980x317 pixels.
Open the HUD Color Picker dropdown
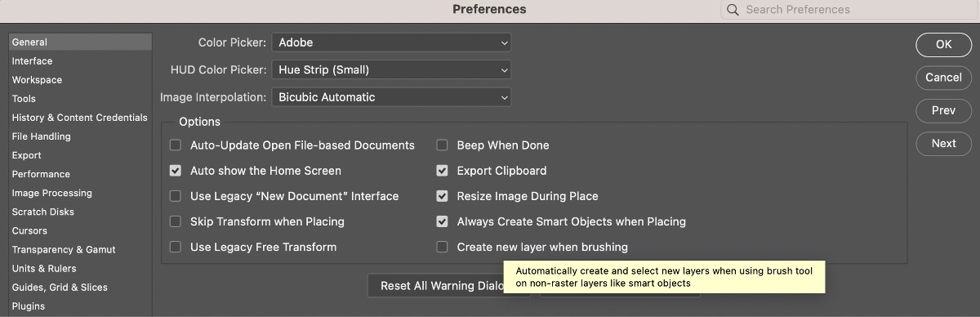(x=391, y=70)
